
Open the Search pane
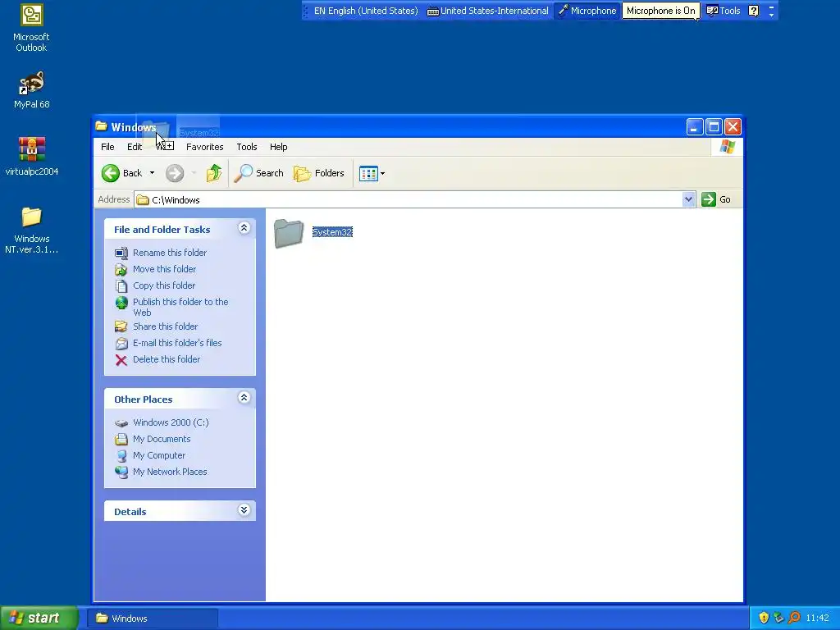[258, 173]
